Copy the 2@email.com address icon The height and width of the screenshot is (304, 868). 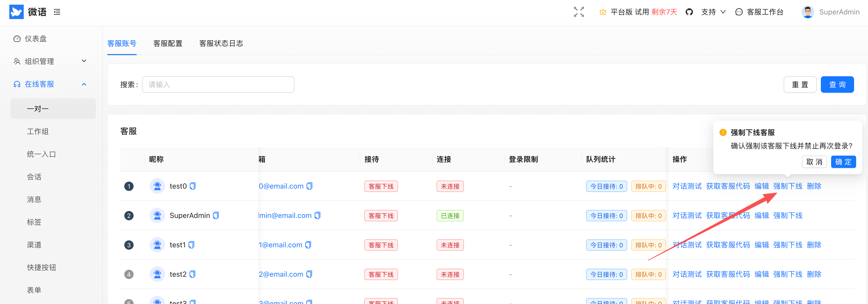coord(309,274)
